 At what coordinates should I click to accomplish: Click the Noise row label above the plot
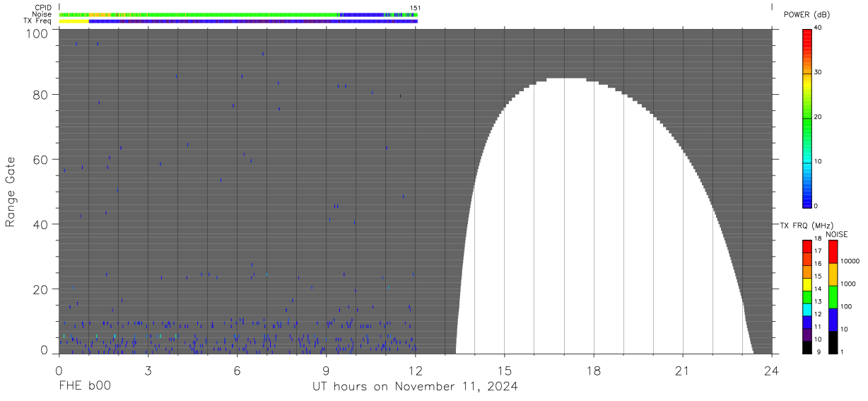(x=42, y=14)
